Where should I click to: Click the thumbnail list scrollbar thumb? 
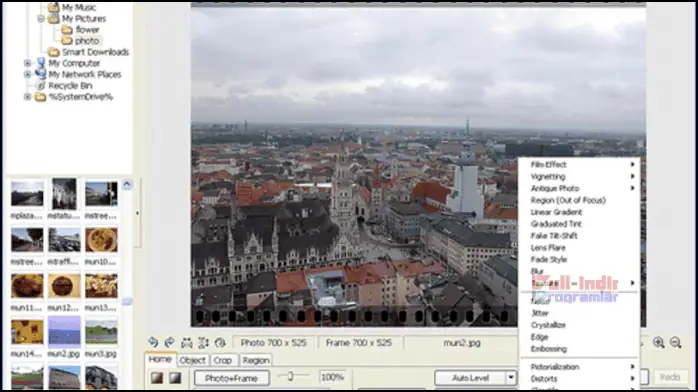(x=127, y=302)
